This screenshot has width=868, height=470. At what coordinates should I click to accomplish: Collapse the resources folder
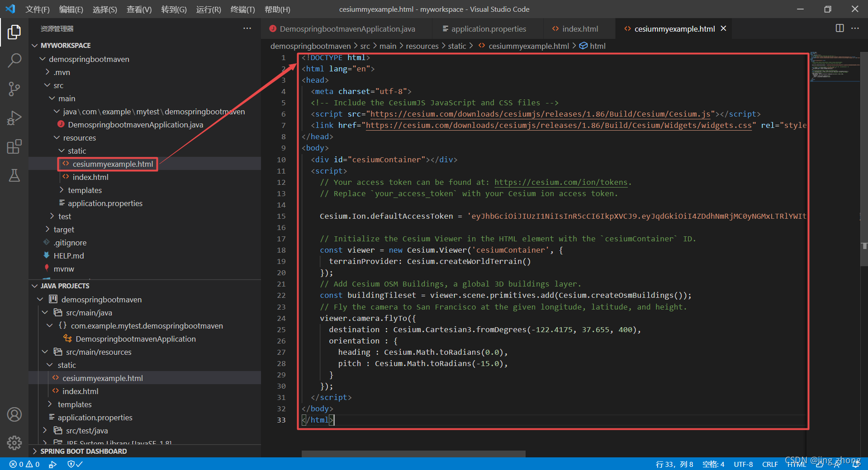pyautogui.click(x=79, y=138)
